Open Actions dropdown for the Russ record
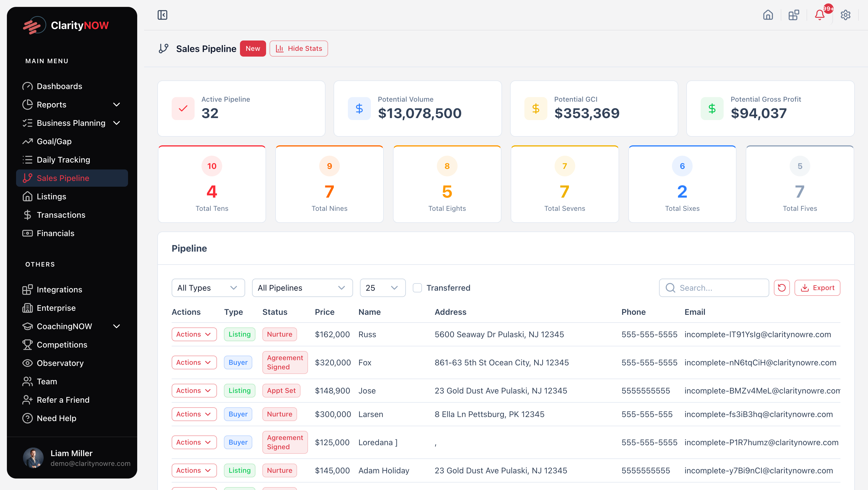Screen dimensions: 868x490 click(194, 334)
